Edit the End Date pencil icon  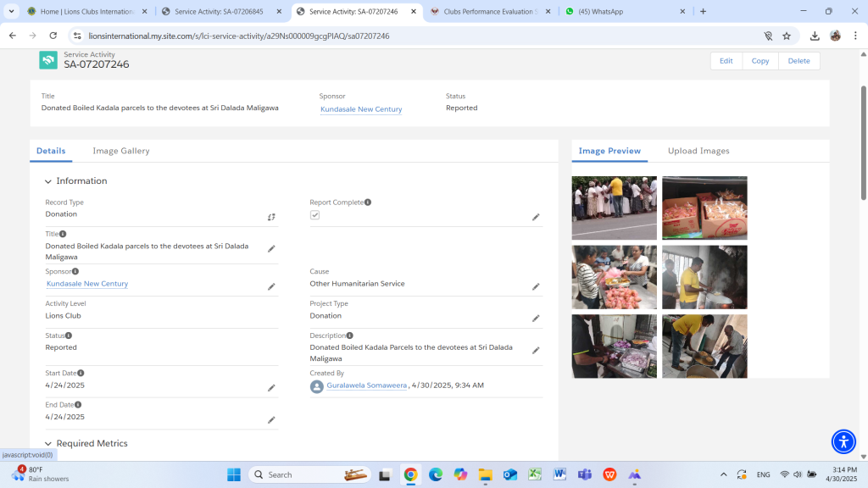coord(271,420)
